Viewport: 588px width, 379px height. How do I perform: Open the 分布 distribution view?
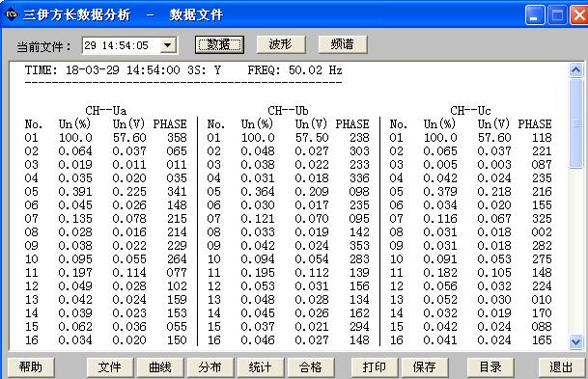coord(210,367)
